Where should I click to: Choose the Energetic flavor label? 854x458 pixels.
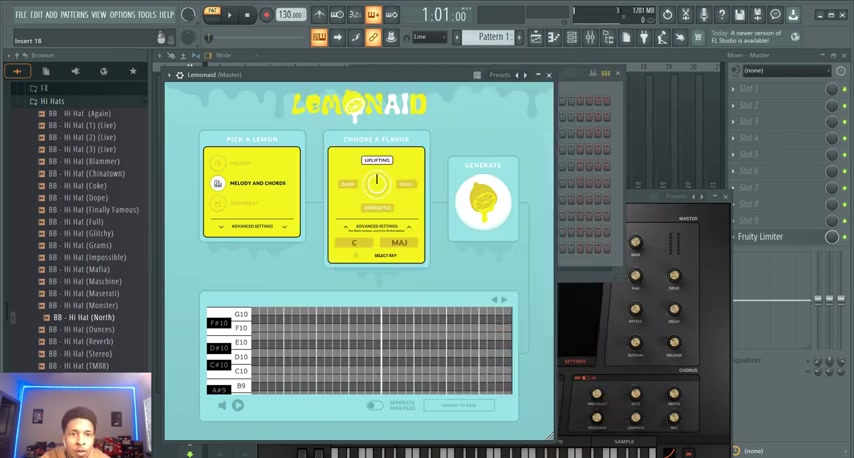377,208
